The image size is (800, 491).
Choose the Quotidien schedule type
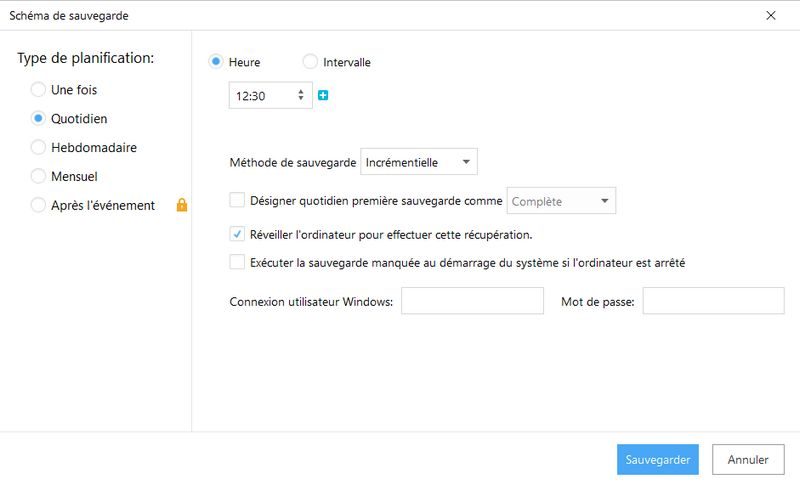click(x=38, y=118)
